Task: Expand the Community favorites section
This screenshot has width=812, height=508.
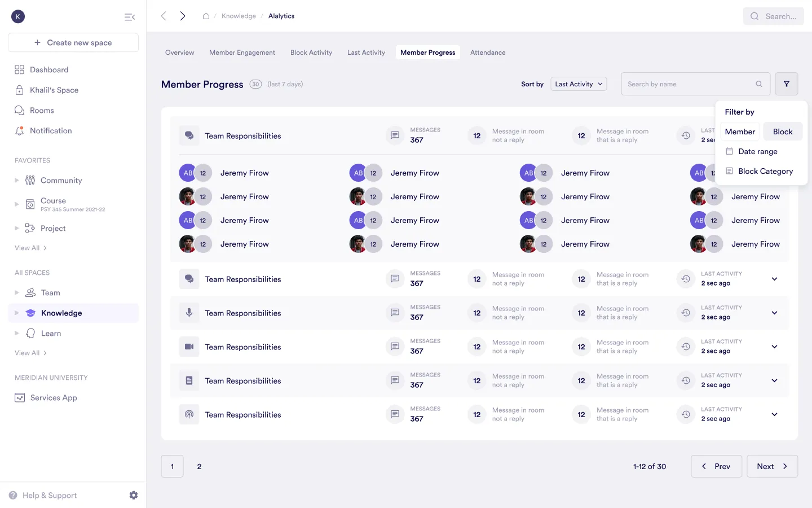Action: tap(17, 180)
